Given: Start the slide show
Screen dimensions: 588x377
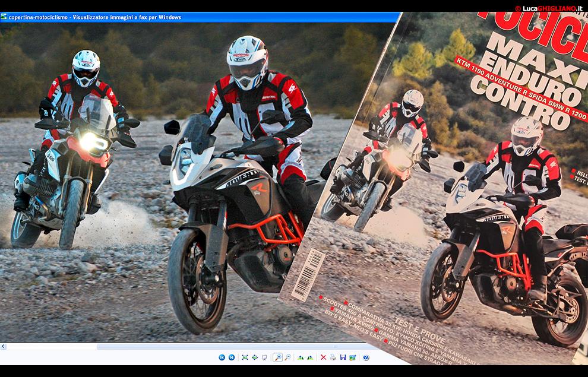Looking at the screenshot, I should (x=264, y=357).
